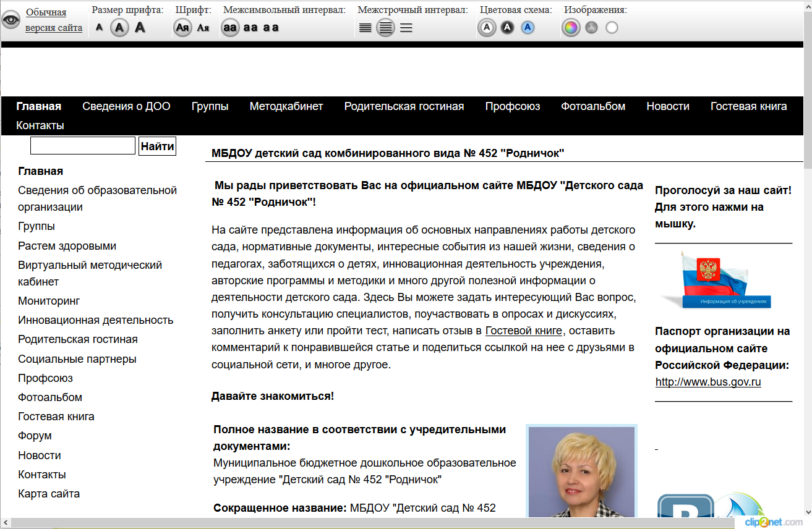Set widest letter spacing option

[x=271, y=27]
